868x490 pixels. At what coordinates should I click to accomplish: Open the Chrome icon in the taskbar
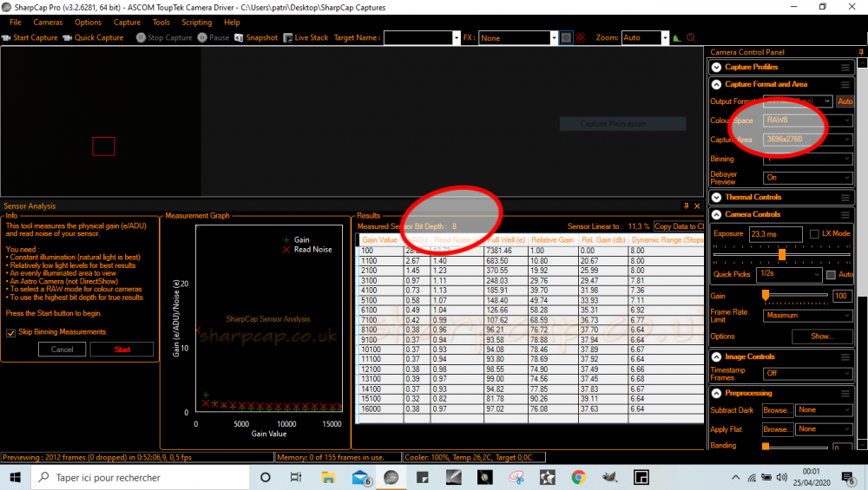pos(578,477)
